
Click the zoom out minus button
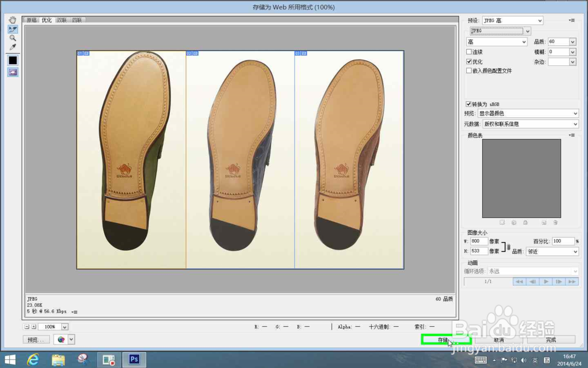click(x=26, y=327)
